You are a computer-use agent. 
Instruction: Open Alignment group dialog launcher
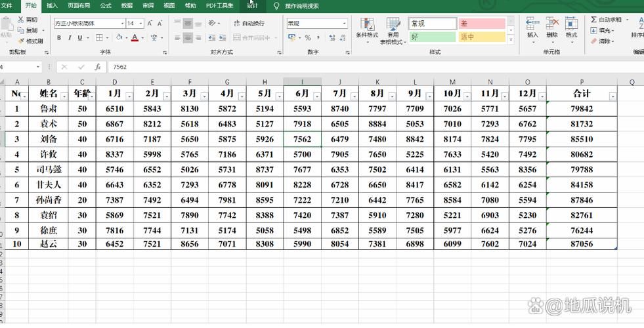point(279,52)
